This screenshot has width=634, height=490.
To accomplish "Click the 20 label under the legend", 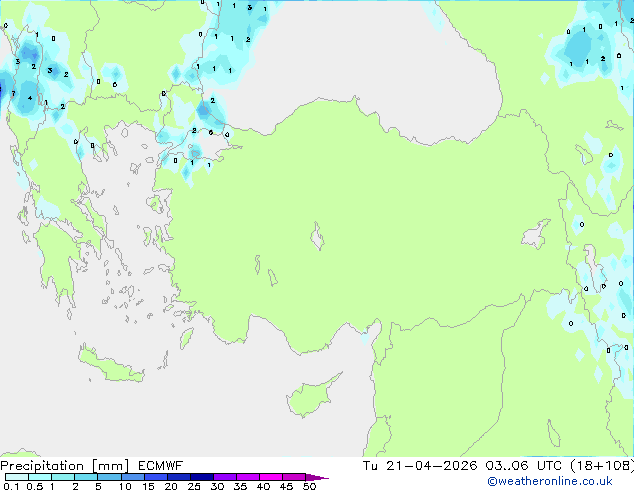I will tap(170, 487).
